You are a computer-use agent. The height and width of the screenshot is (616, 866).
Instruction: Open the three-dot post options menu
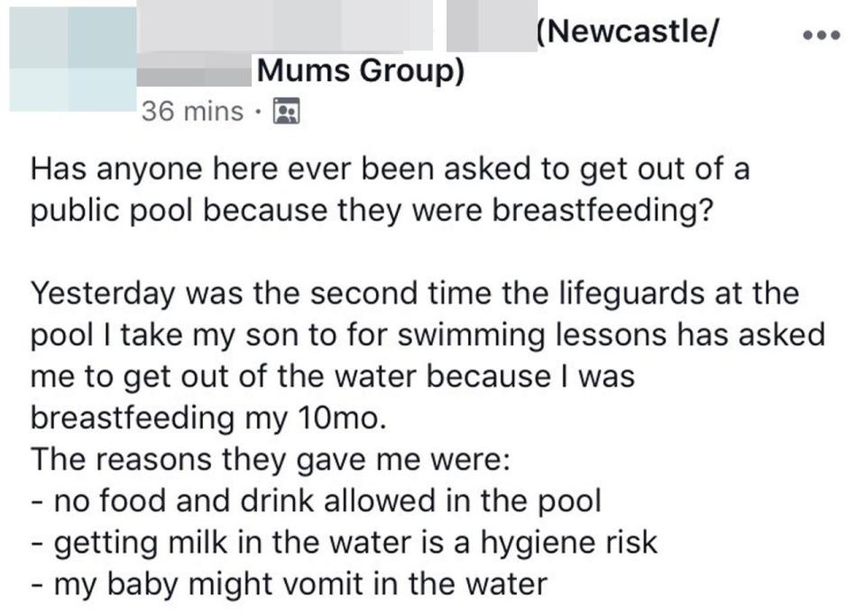tap(822, 35)
